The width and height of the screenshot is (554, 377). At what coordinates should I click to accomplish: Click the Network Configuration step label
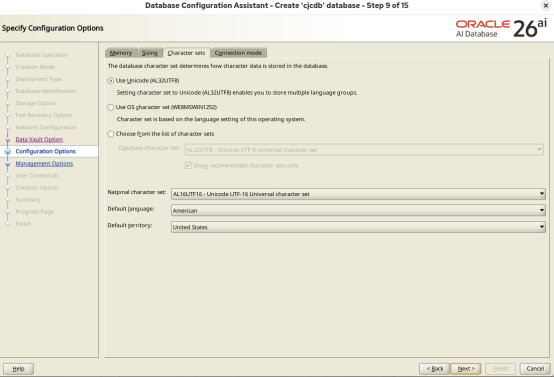[x=46, y=127]
